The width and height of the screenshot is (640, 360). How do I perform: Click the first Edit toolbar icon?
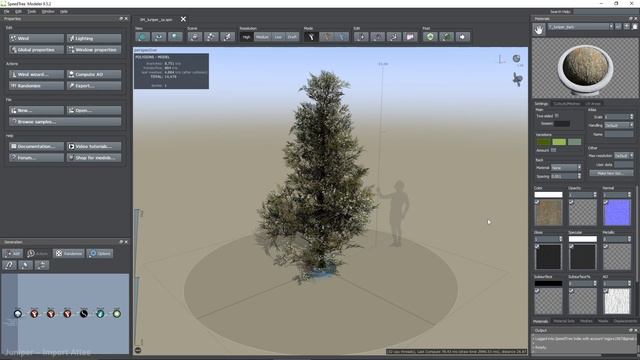(x=361, y=37)
